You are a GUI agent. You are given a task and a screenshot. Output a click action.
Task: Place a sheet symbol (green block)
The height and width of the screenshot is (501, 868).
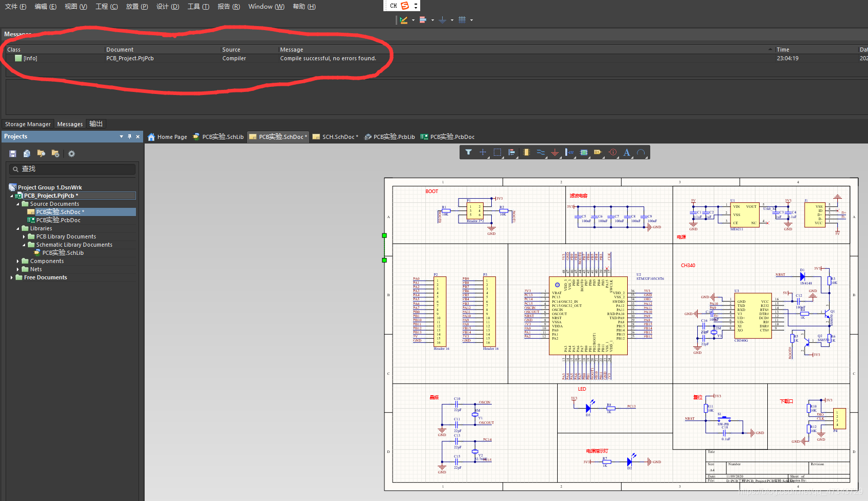584,152
